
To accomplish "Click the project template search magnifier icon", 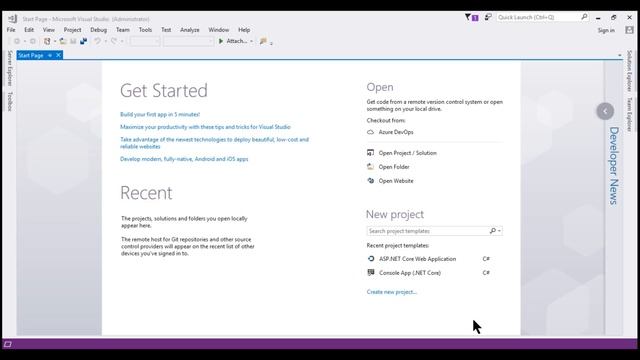I will coord(493,231).
